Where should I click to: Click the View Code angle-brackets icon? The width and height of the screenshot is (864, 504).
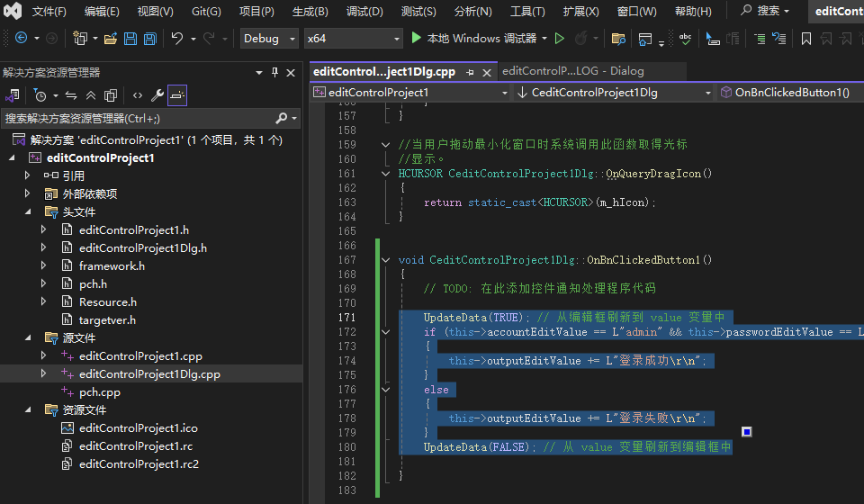(137, 95)
